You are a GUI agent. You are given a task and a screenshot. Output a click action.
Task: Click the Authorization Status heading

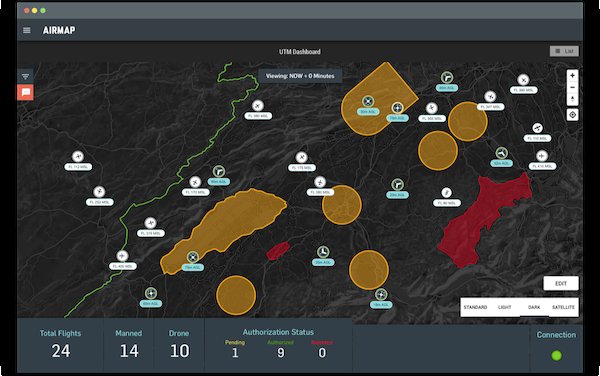[278, 332]
